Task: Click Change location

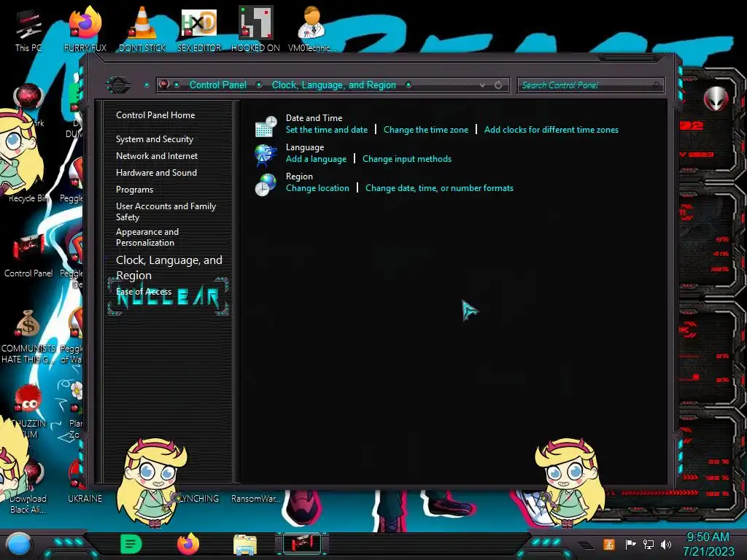Action: [317, 188]
